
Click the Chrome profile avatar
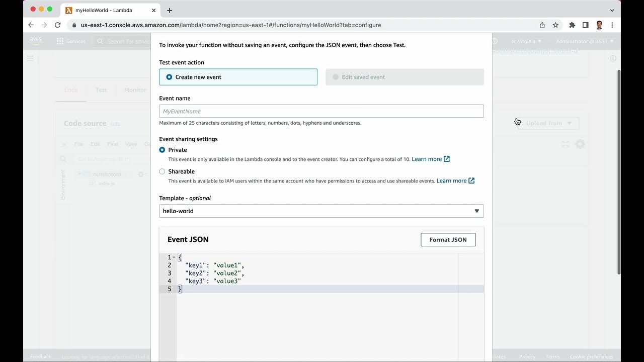tap(599, 25)
